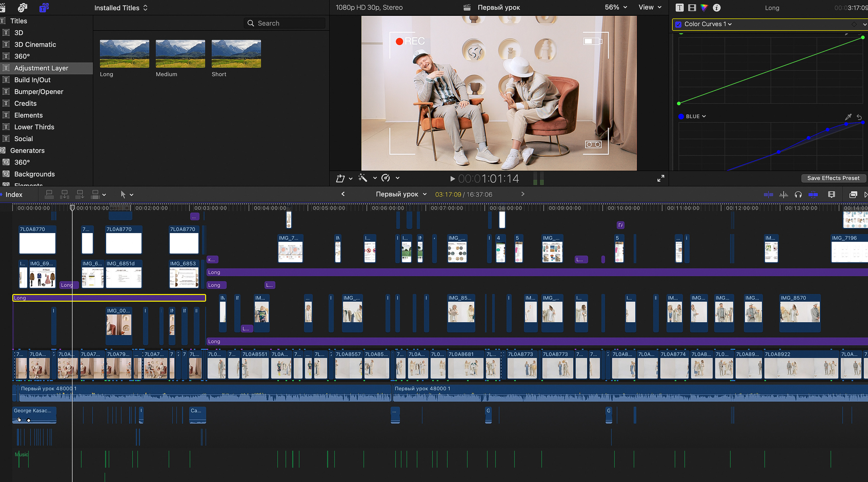The height and width of the screenshot is (482, 868).
Task: Open the Color inspector tab icon
Action: click(x=704, y=7)
